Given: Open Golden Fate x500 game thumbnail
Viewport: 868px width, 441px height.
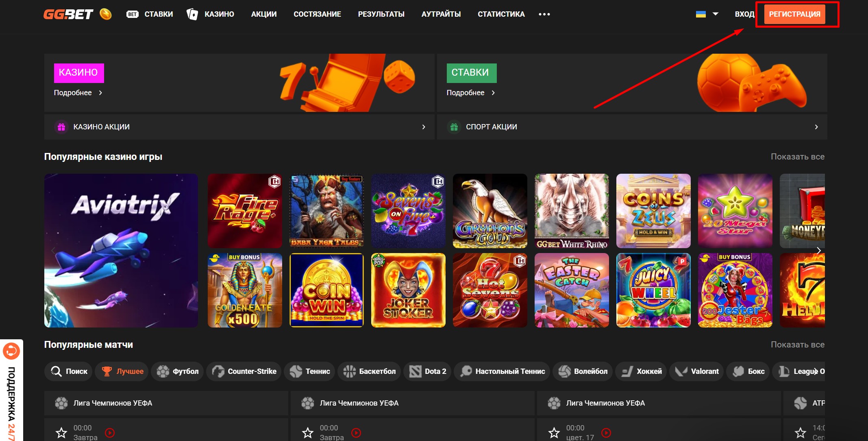Looking at the screenshot, I should [x=245, y=290].
